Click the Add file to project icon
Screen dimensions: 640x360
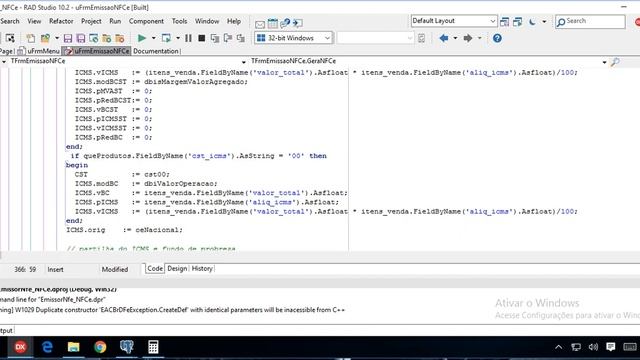tap(107, 38)
